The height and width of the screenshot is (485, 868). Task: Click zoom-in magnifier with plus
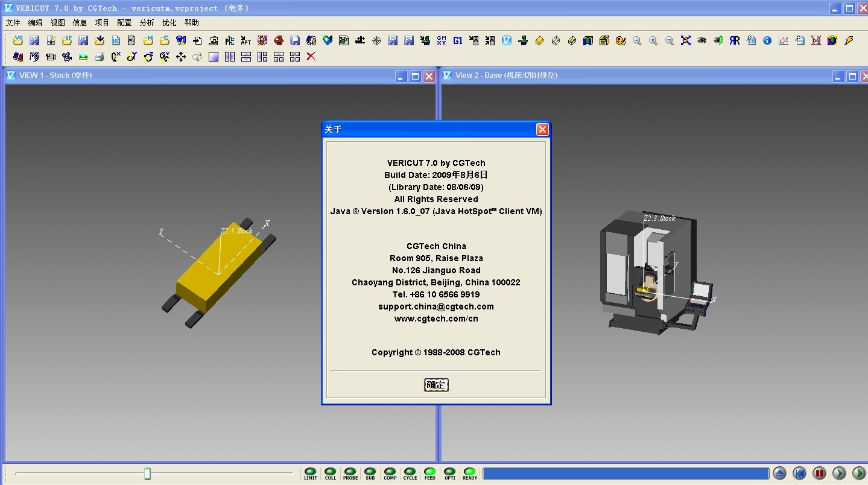point(653,40)
